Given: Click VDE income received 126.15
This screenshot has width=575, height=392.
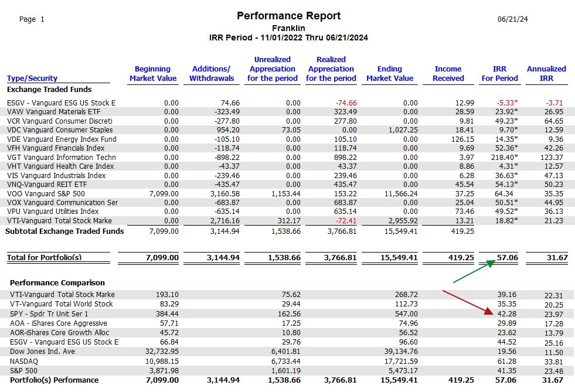Looking at the screenshot, I should pyautogui.click(x=462, y=139).
